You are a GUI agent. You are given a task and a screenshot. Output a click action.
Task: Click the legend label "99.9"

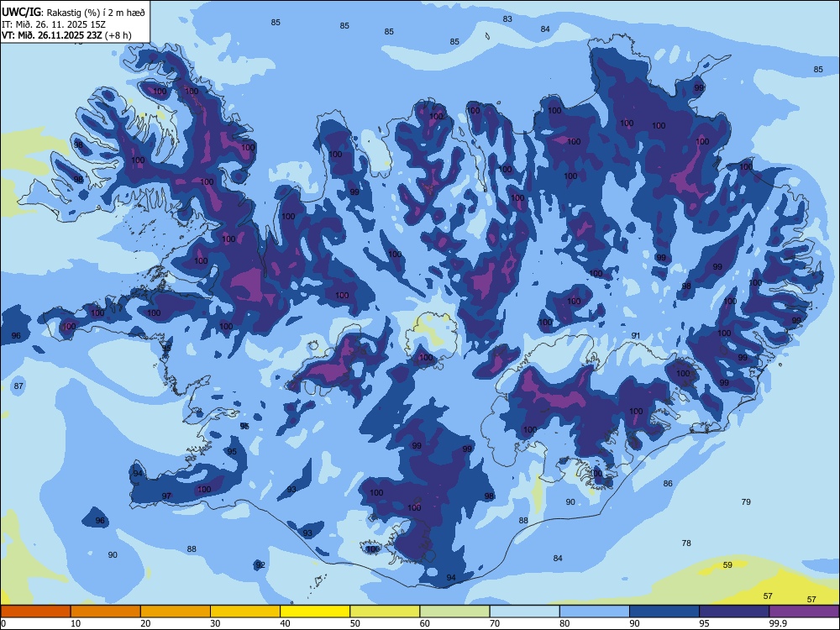coord(778,623)
